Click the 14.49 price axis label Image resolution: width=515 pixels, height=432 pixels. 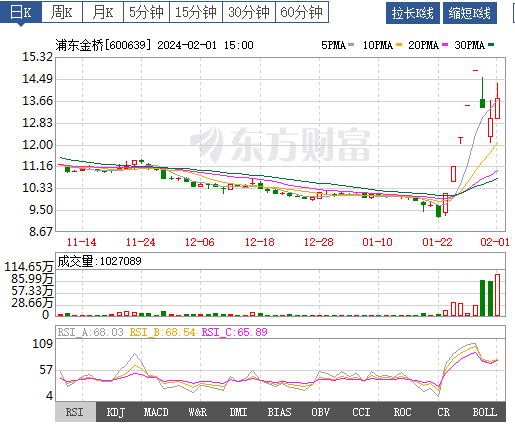(37, 79)
